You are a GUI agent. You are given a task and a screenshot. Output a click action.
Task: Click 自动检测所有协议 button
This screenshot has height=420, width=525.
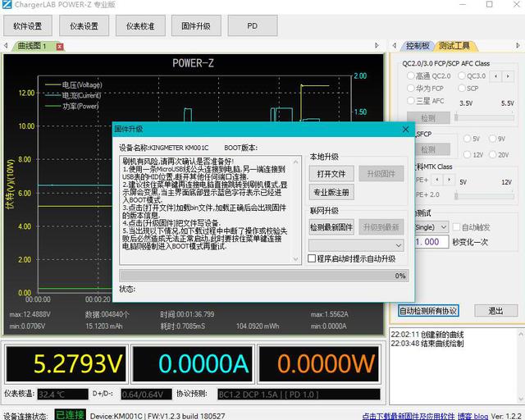point(428,311)
